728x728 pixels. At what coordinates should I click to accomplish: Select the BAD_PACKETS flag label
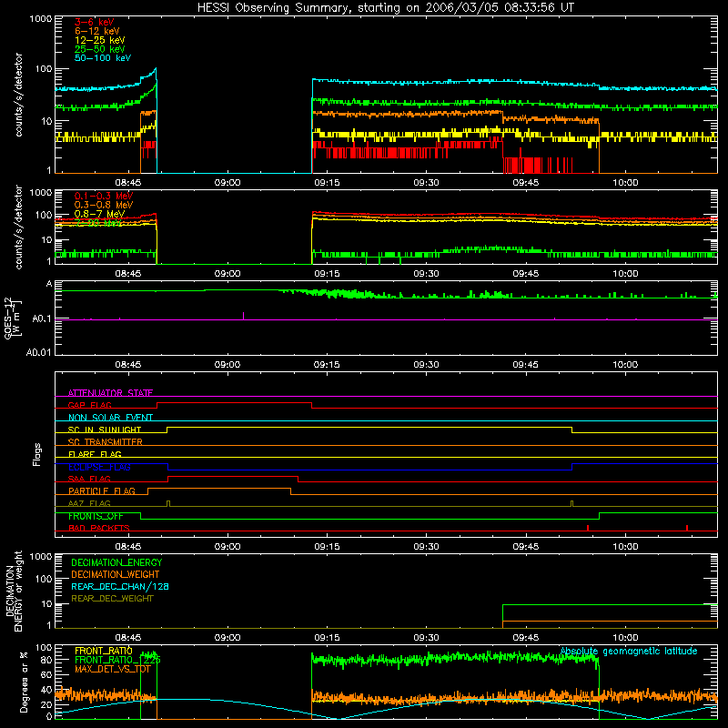click(99, 528)
